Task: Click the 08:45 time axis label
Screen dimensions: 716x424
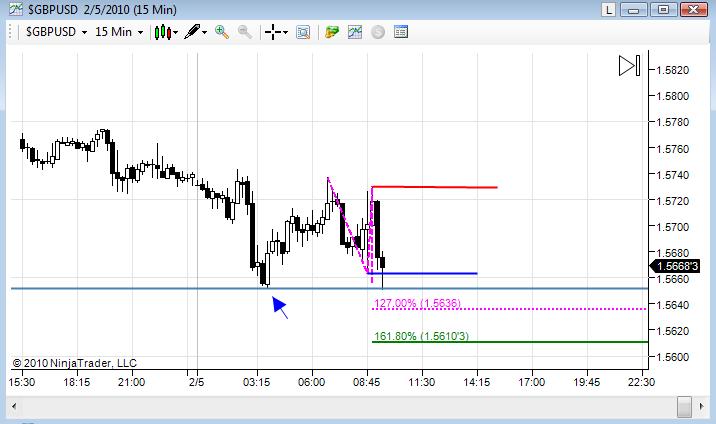Action: tap(367, 382)
